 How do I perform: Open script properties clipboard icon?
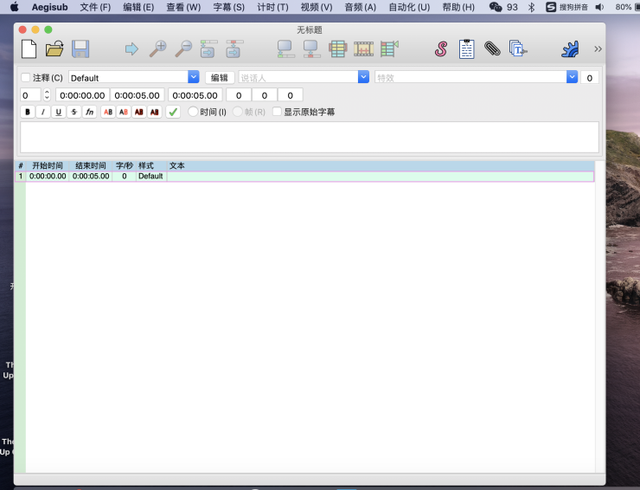point(467,49)
